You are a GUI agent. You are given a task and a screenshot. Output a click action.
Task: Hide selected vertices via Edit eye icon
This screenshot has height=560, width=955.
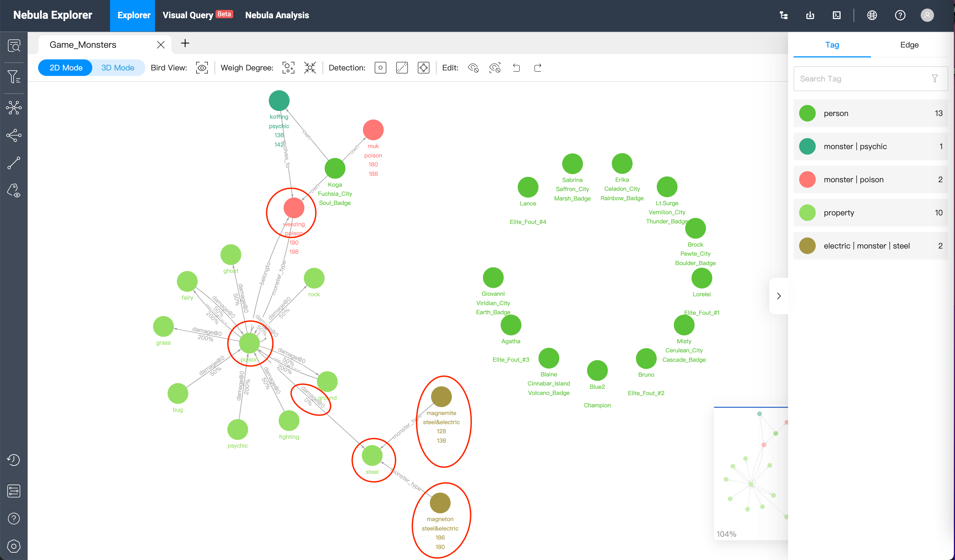(x=473, y=68)
